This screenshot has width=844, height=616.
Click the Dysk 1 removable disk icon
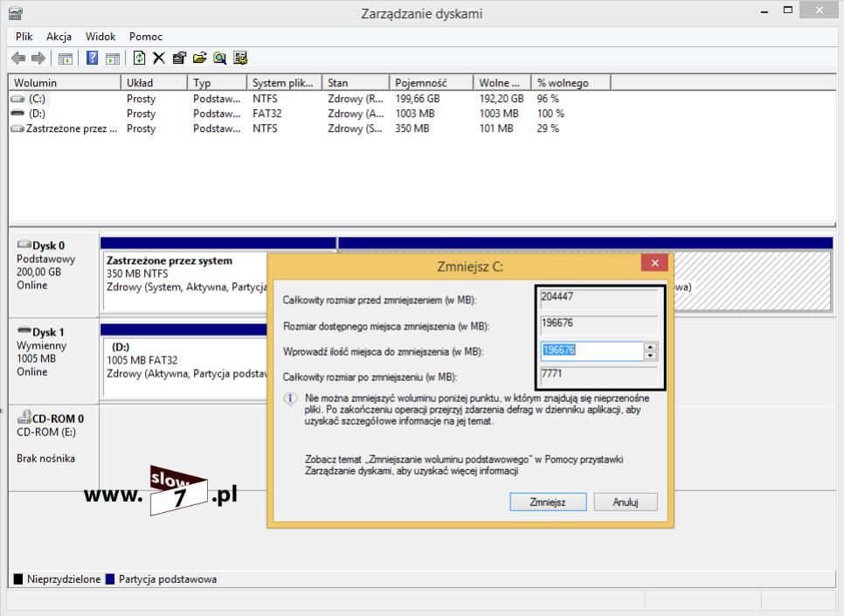point(24,330)
